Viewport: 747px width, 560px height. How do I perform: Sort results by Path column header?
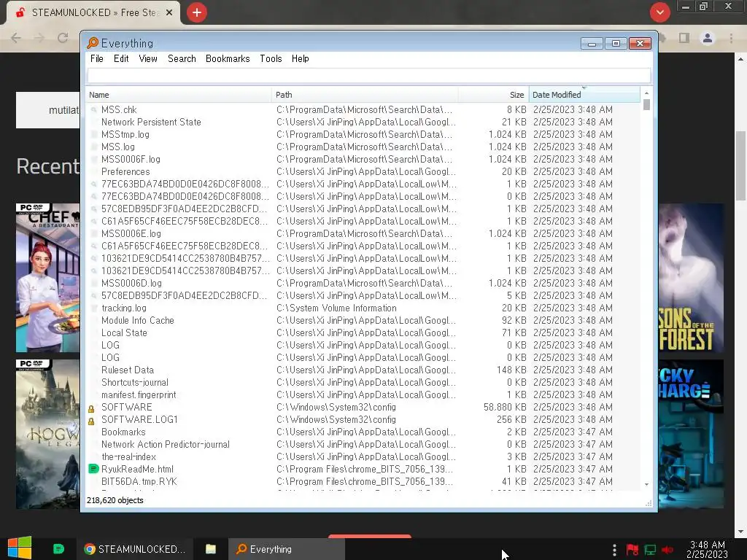tap(365, 95)
